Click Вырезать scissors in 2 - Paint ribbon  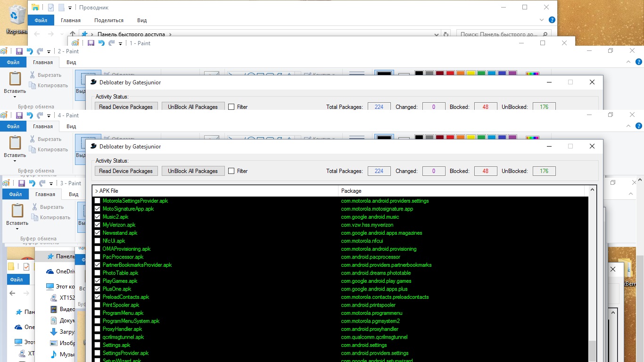click(x=33, y=75)
